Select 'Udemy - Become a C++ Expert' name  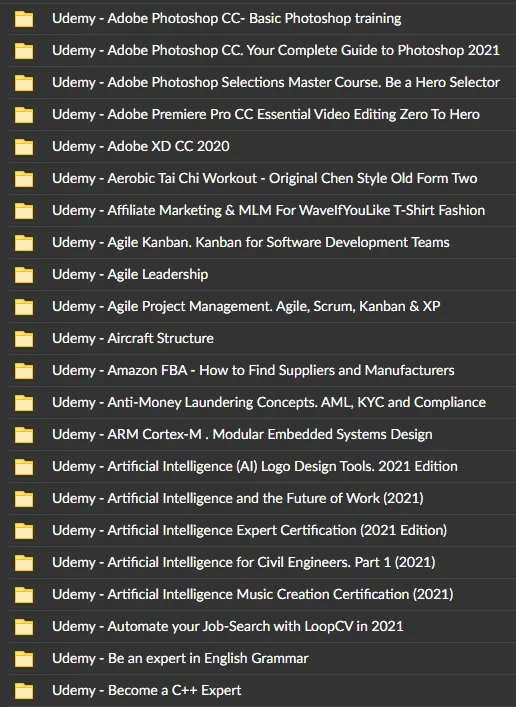[147, 690]
